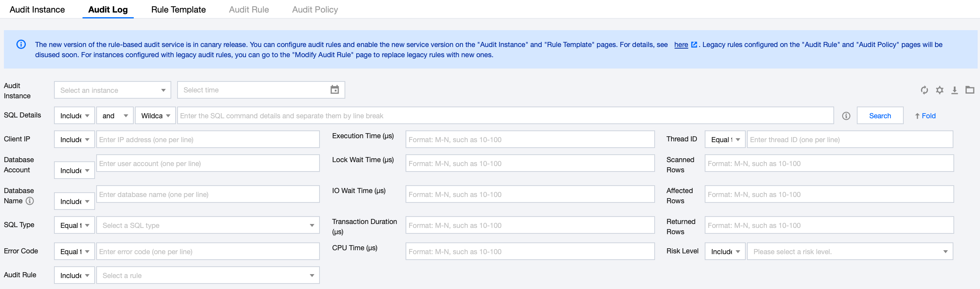Open the Please select a risk level dropdown
Viewport: 980px width, 289px height.
pos(849,251)
